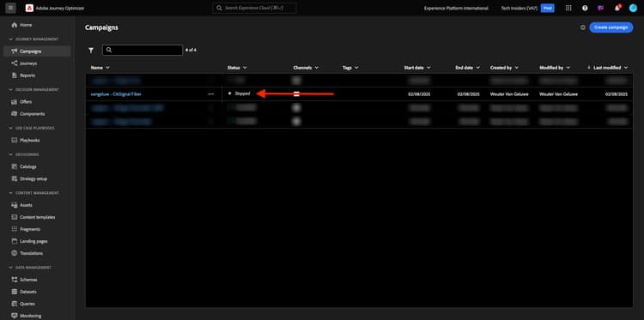Collapse the Data Management section
The height and width of the screenshot is (320, 644).
pos(11,268)
